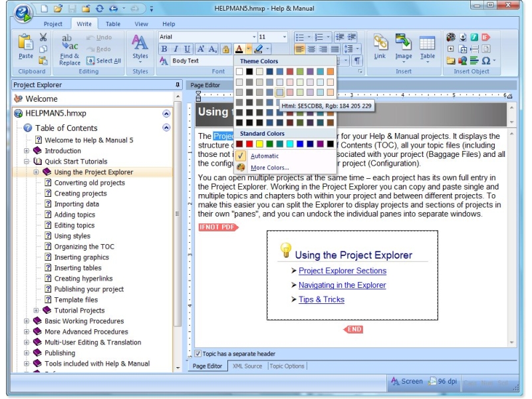Image resolution: width=532 pixels, height=399 pixels.
Task: Click the Select All command
Action: [104, 61]
